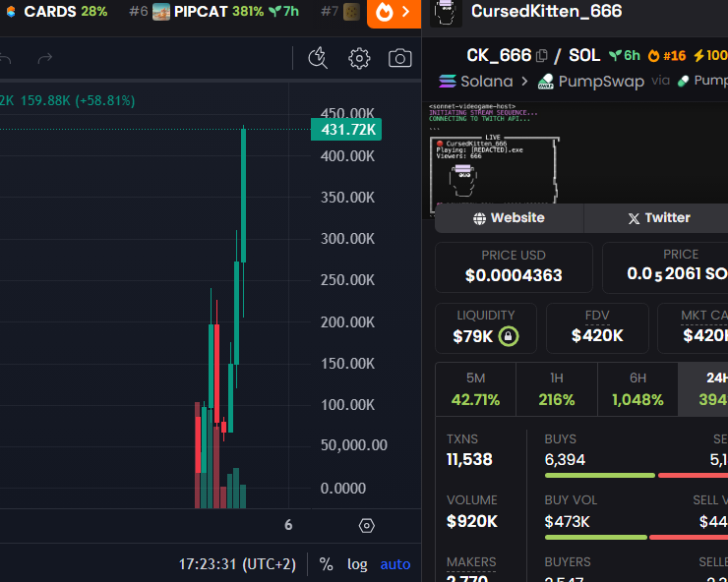Click the PRICE USD $0.0004363 box
728x582 pixels.
(x=514, y=267)
